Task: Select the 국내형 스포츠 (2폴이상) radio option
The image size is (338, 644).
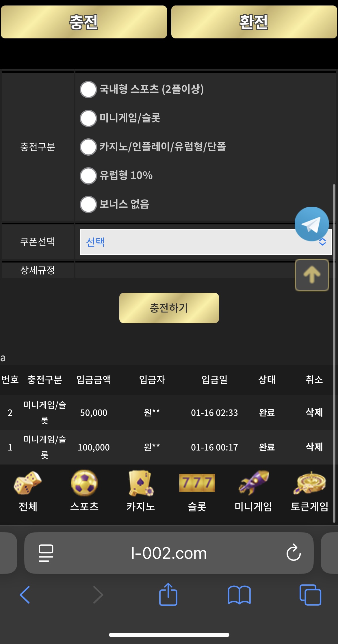Action: (88, 90)
